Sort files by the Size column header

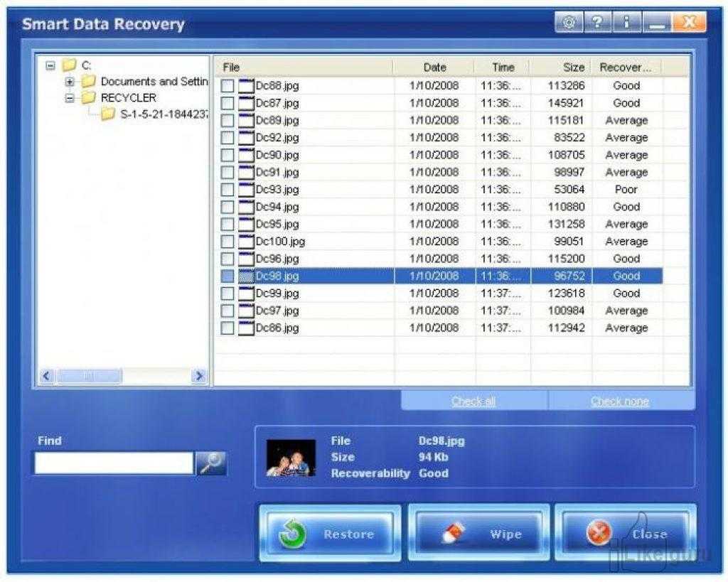[574, 68]
